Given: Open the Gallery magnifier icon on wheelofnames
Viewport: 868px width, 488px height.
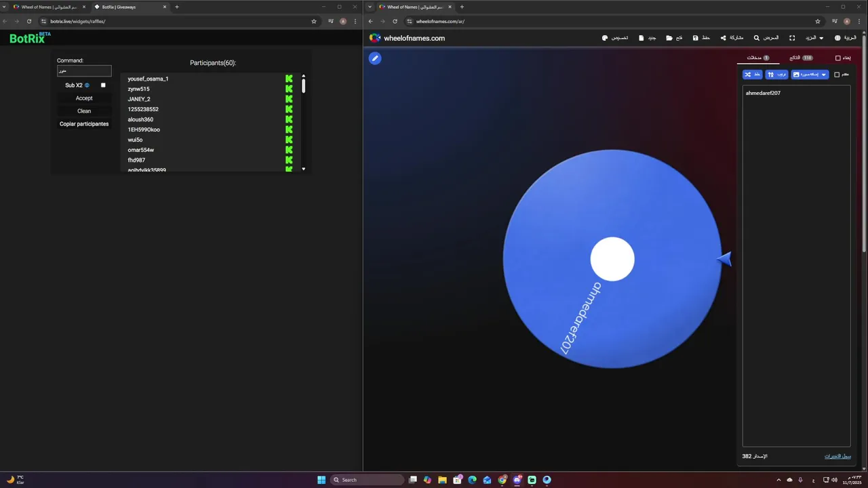Looking at the screenshot, I should coord(757,38).
